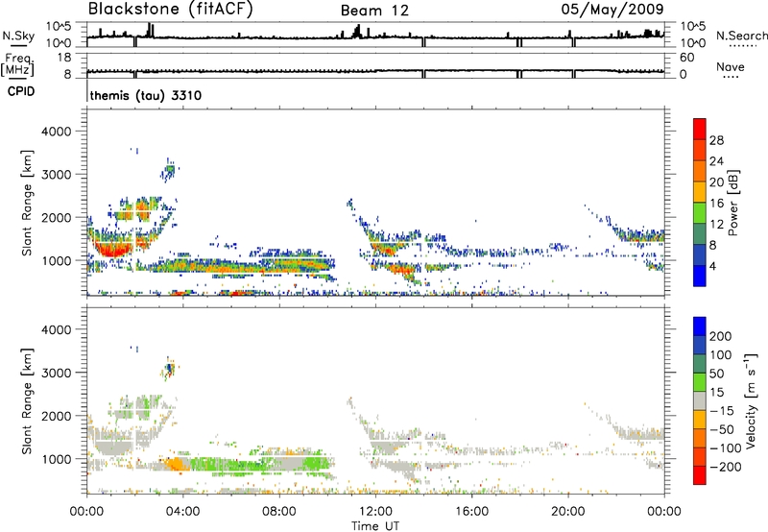768x532 pixels.
Task: Click the 12:00 time tick label
Action: click(375, 512)
